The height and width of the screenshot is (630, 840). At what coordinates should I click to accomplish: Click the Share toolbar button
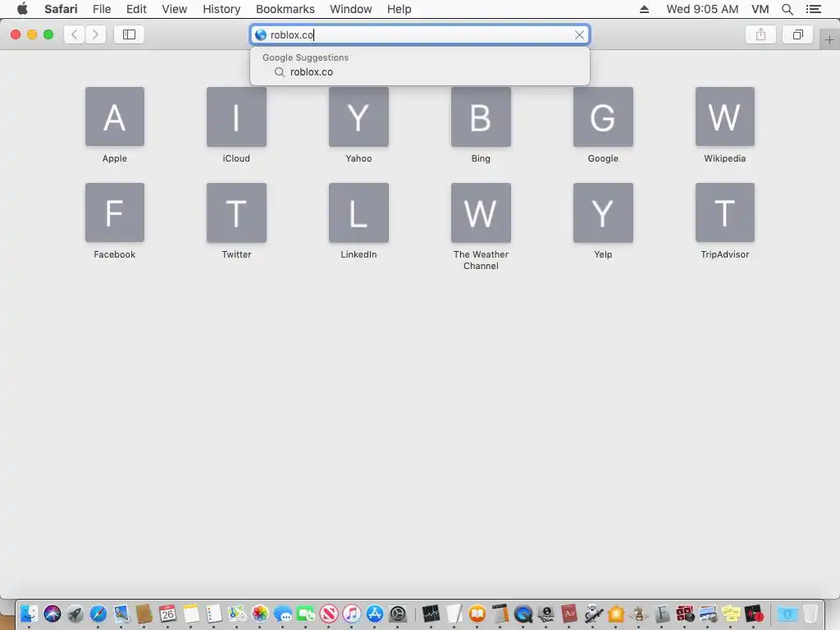tap(760, 34)
